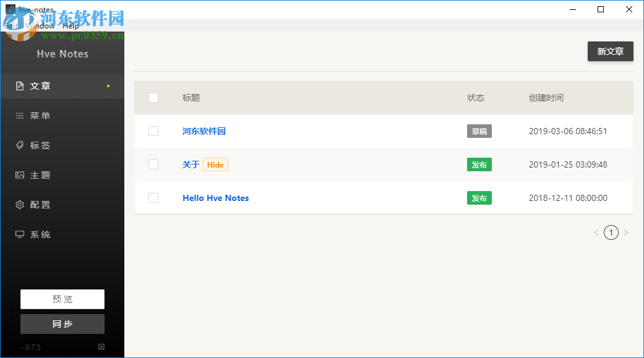
Task: Select page 1 in pagination
Action: [611, 232]
